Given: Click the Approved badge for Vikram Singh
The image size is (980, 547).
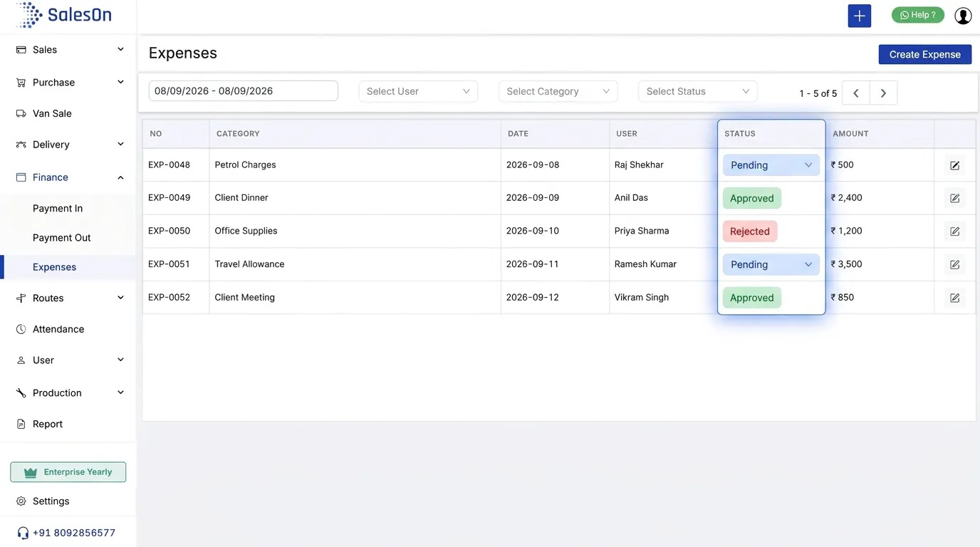Looking at the screenshot, I should 751,298.
